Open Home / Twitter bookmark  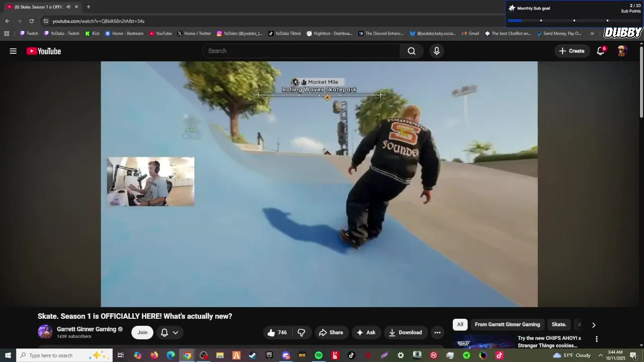[194, 34]
